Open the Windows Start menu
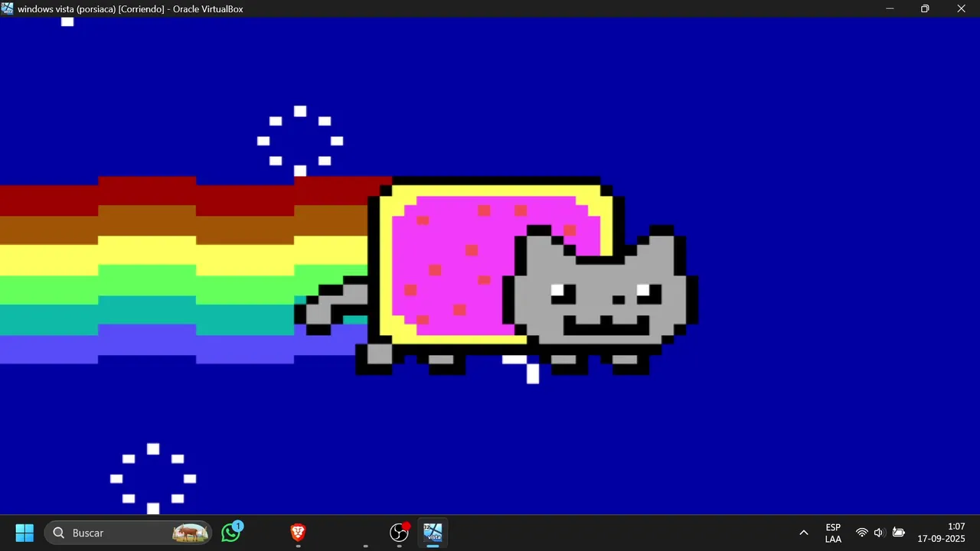Viewport: 980px width, 551px height. click(x=24, y=533)
